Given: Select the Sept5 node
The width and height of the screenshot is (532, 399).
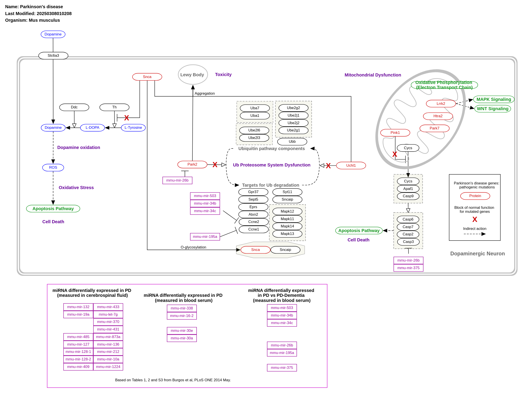Looking at the screenshot, I should [x=253, y=199].
